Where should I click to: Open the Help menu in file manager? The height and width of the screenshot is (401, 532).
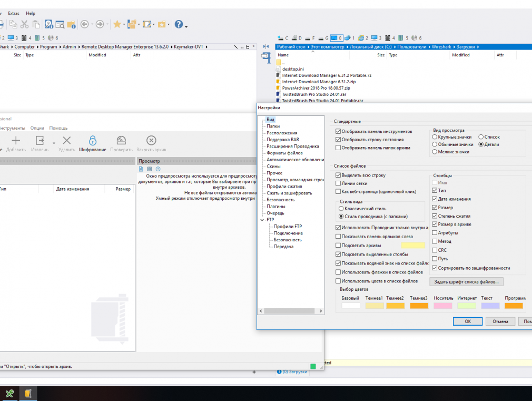(x=31, y=13)
